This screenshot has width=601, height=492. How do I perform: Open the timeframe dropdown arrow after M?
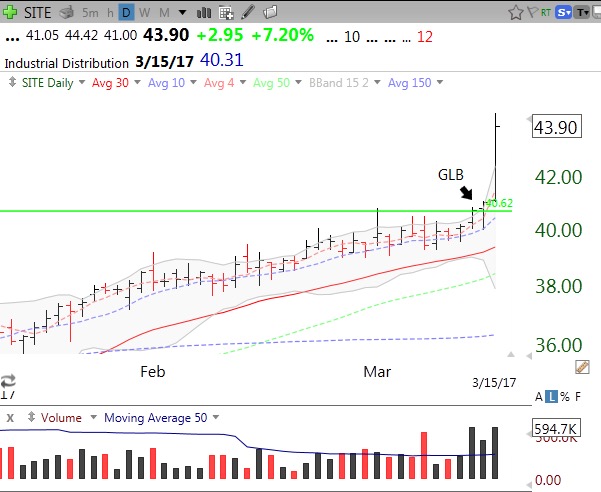[182, 13]
